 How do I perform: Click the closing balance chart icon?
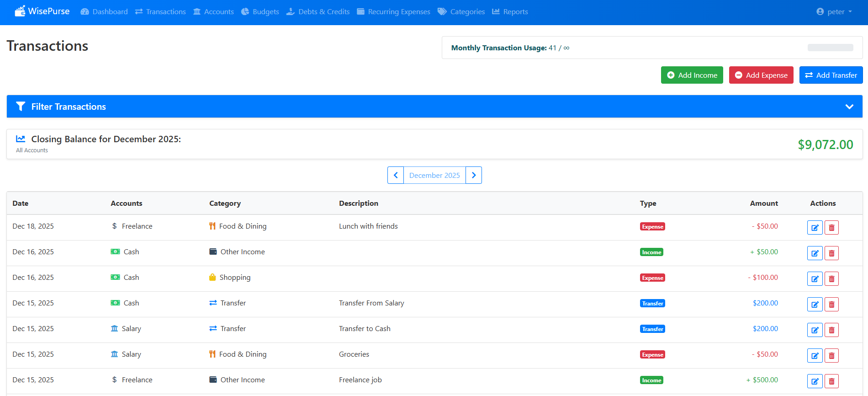pos(21,139)
